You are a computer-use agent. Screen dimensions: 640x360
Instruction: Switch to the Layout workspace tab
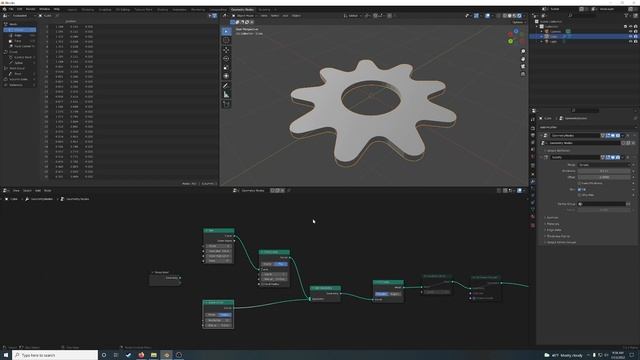[x=72, y=9]
